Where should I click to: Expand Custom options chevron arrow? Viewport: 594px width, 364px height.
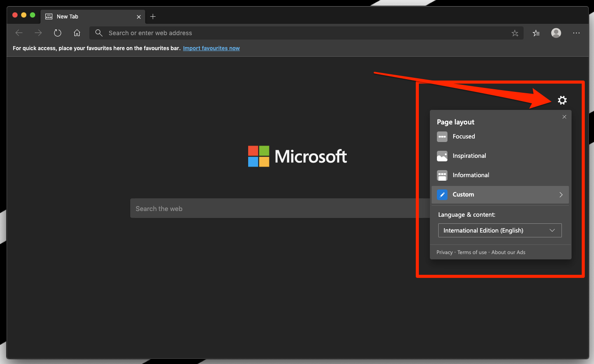coord(561,195)
